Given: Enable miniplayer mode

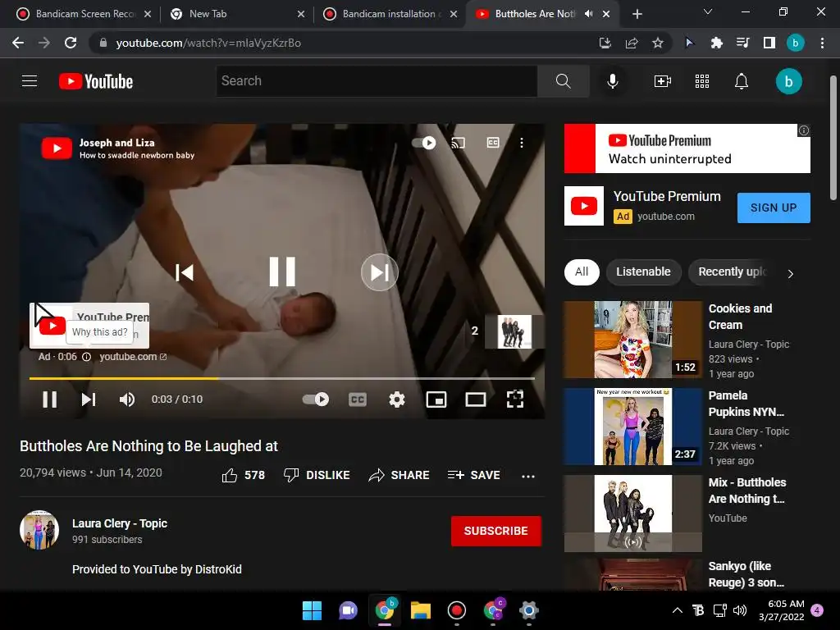Looking at the screenshot, I should coord(436,399).
